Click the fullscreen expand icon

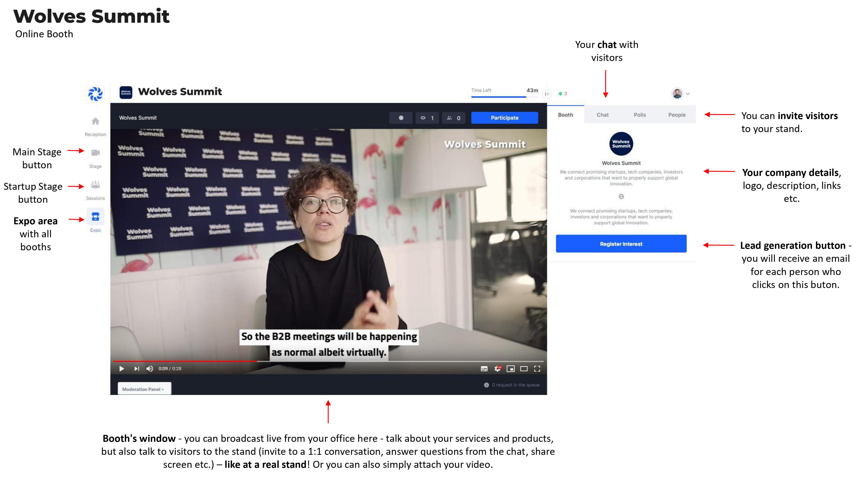(537, 368)
